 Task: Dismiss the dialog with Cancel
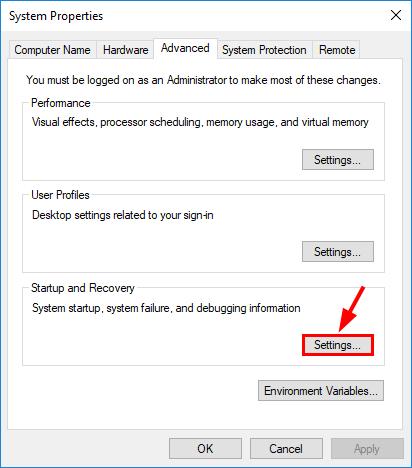[x=286, y=449]
